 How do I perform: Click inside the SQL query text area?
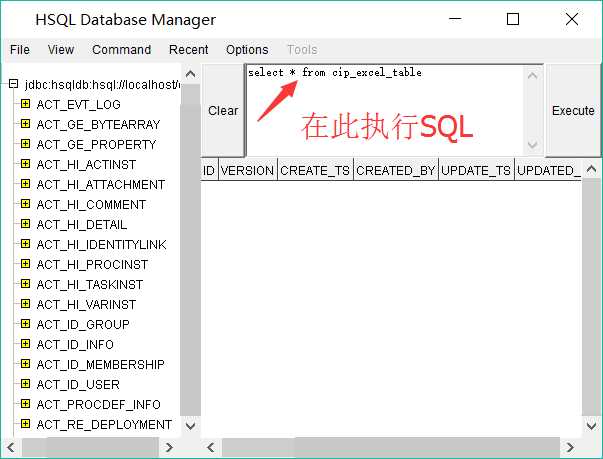(385, 111)
